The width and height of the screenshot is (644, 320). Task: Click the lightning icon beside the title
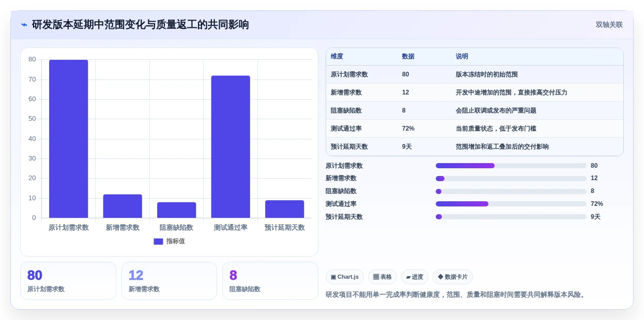(24, 25)
